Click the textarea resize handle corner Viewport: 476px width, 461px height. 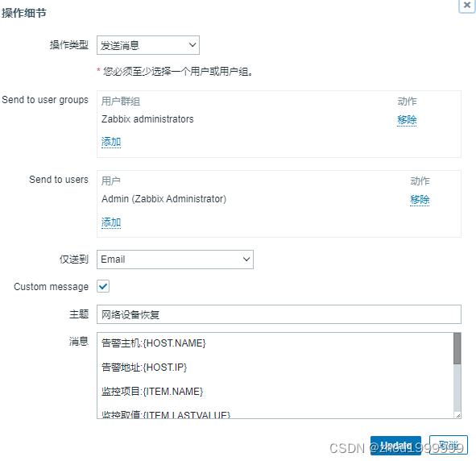(x=457, y=415)
